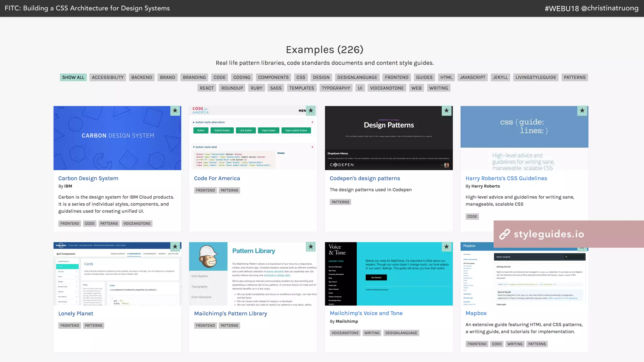Open the Codepen Design Patterns thumbnail
The height and width of the screenshot is (362, 644).
[x=389, y=138]
